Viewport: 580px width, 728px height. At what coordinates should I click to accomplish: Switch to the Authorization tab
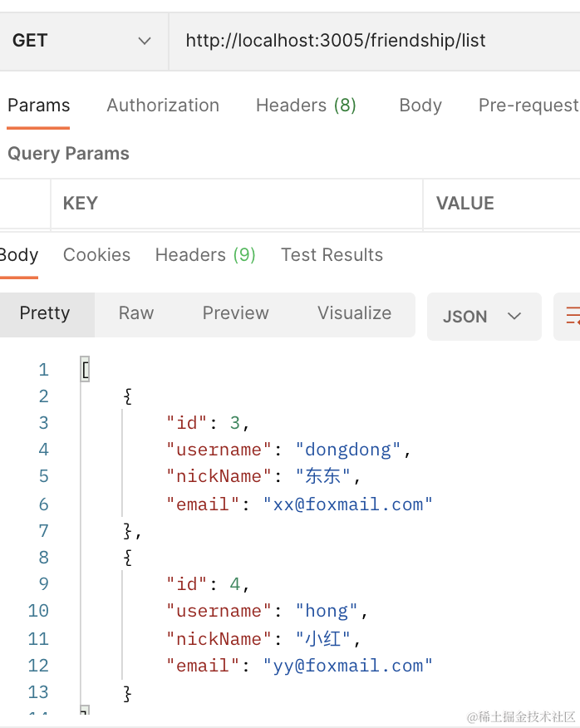coord(163,106)
